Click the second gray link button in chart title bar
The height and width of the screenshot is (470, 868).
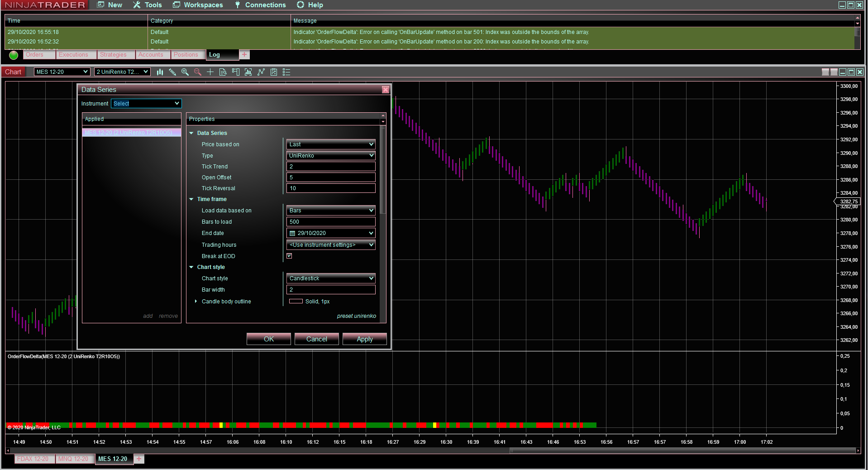pos(834,72)
